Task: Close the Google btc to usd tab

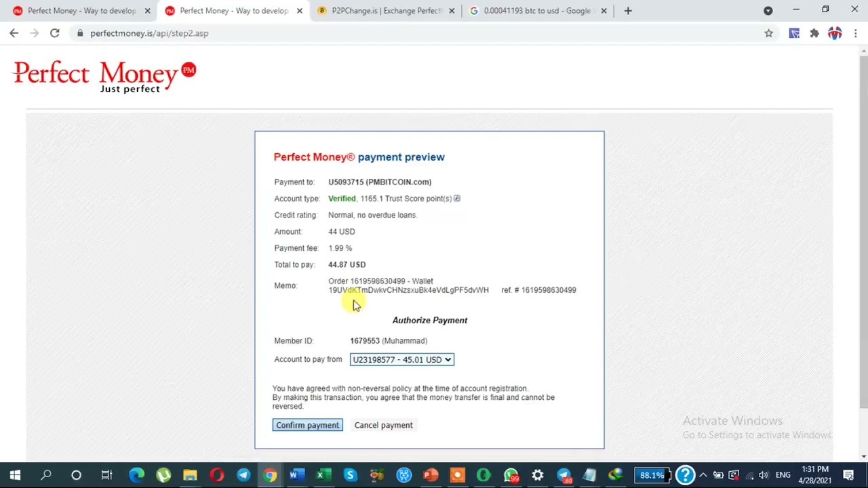Action: (604, 11)
